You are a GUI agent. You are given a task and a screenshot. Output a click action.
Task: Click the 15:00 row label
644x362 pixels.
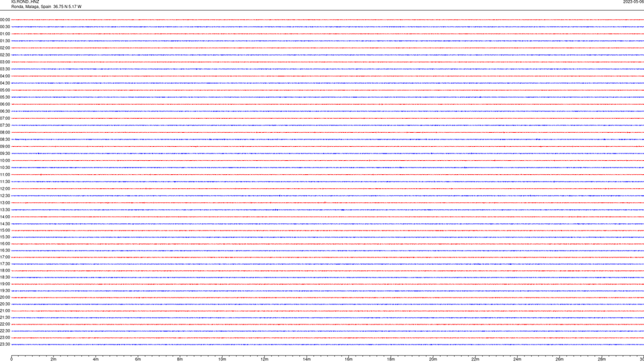point(5,230)
